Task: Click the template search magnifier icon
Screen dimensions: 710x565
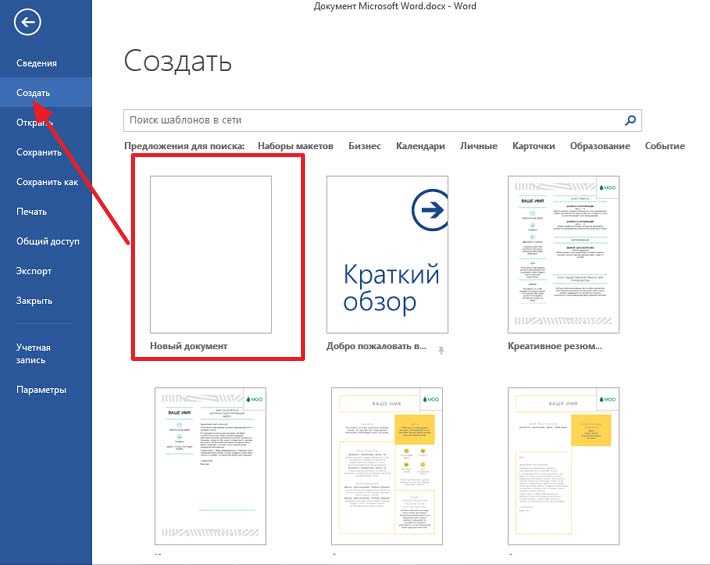Action: coord(630,120)
